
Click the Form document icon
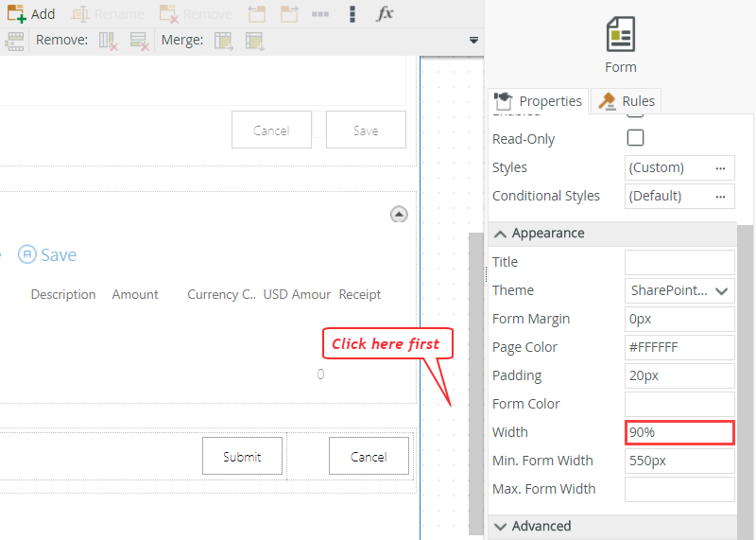pyautogui.click(x=621, y=34)
